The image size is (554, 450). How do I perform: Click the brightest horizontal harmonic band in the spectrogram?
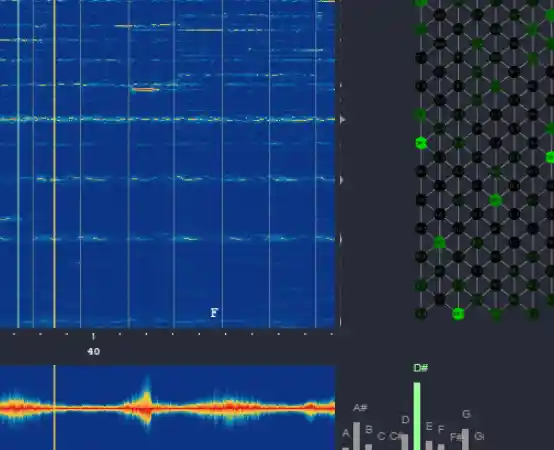(x=167, y=119)
